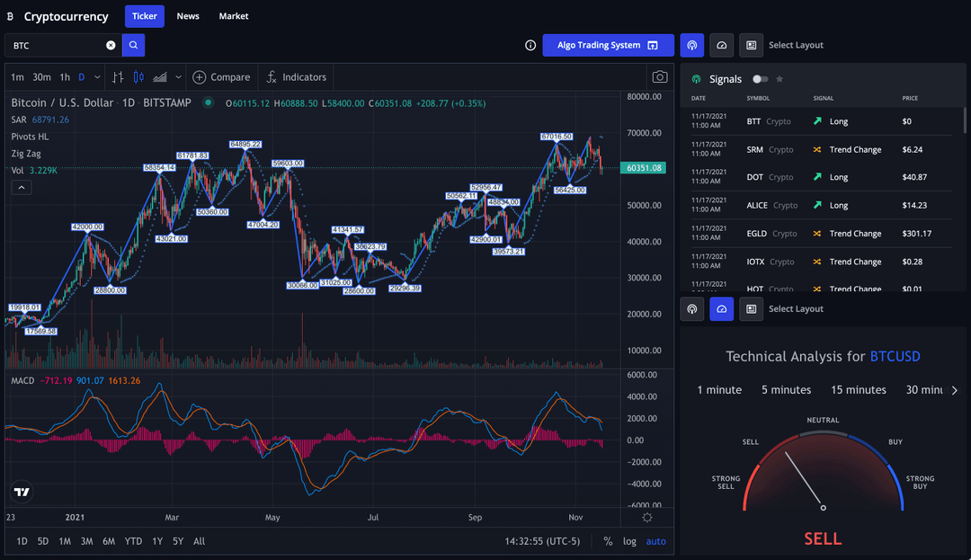Viewport: 971px width, 560px height.
Task: Open the Compare symbol tool
Action: point(222,77)
